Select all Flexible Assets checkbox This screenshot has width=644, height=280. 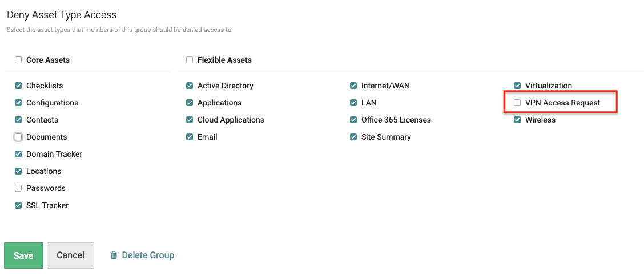point(190,60)
